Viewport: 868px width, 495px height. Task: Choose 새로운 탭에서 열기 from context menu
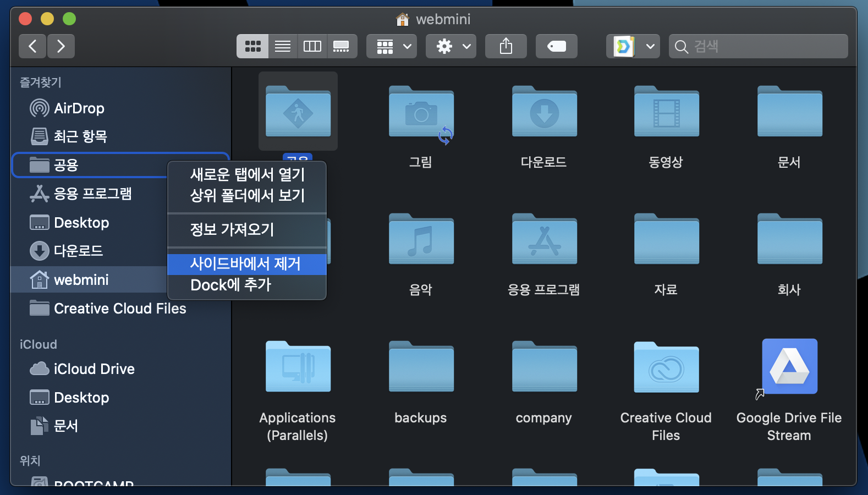pyautogui.click(x=247, y=174)
